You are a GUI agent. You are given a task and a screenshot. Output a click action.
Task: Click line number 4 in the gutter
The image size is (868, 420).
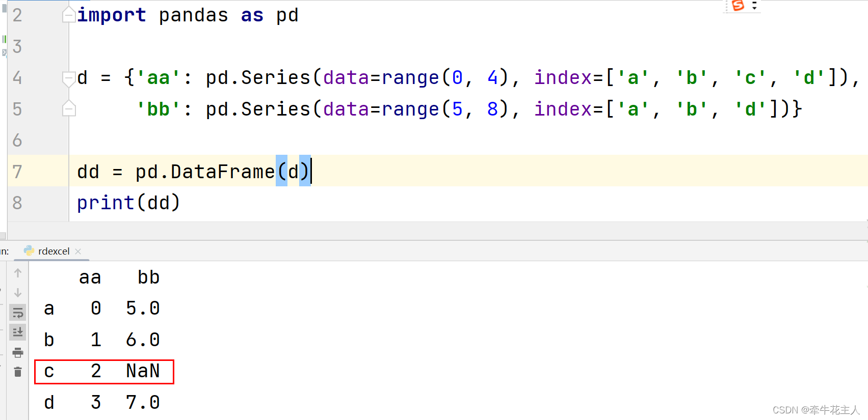(17, 77)
